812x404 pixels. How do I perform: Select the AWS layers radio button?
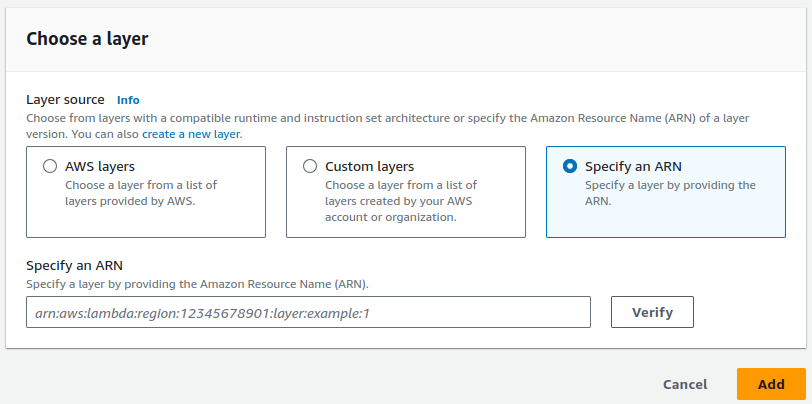pyautogui.click(x=50, y=166)
